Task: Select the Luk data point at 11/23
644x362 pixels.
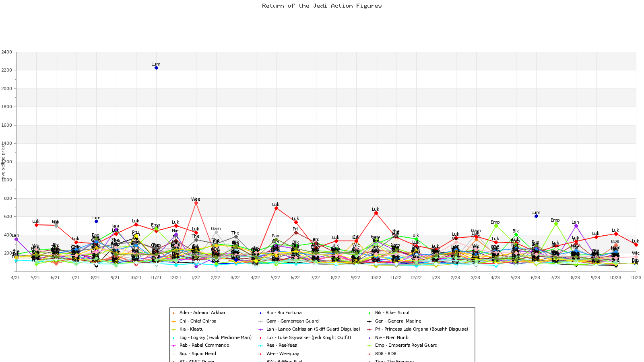Action: pos(636,245)
